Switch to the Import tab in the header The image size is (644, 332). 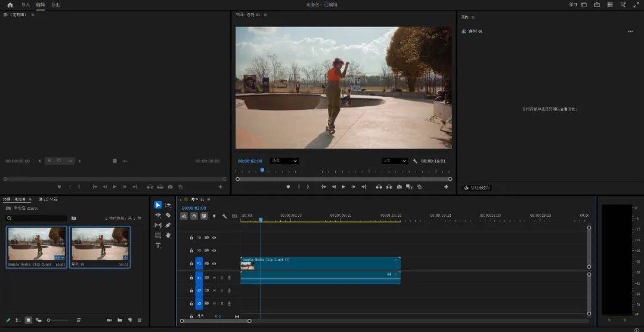click(26, 5)
